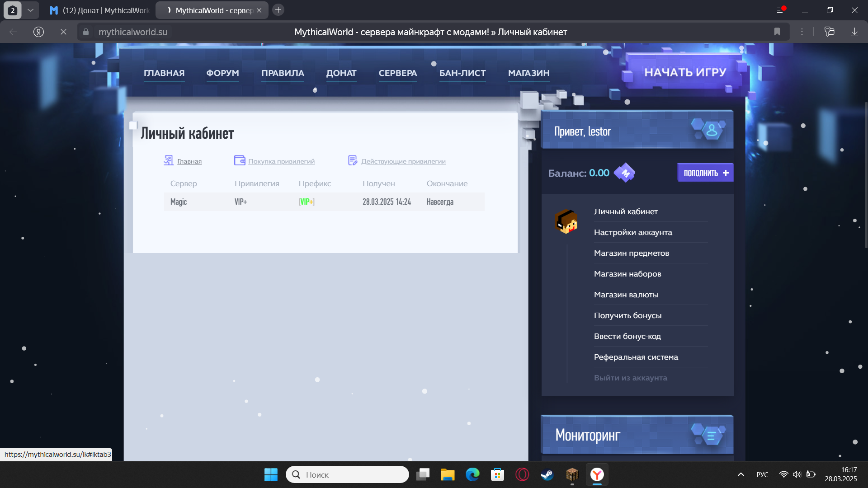Go back using the browser back arrow
Viewport: 868px width, 488px height.
14,32
